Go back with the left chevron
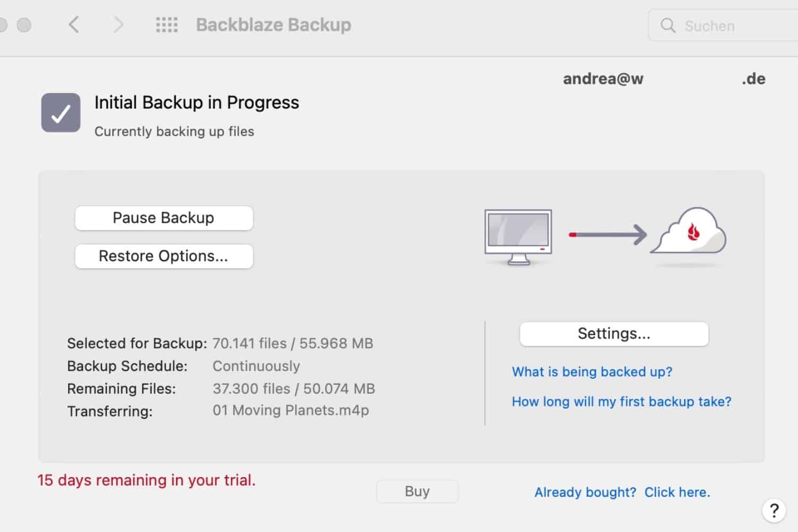Viewport: 798px width, 532px height. tap(74, 24)
